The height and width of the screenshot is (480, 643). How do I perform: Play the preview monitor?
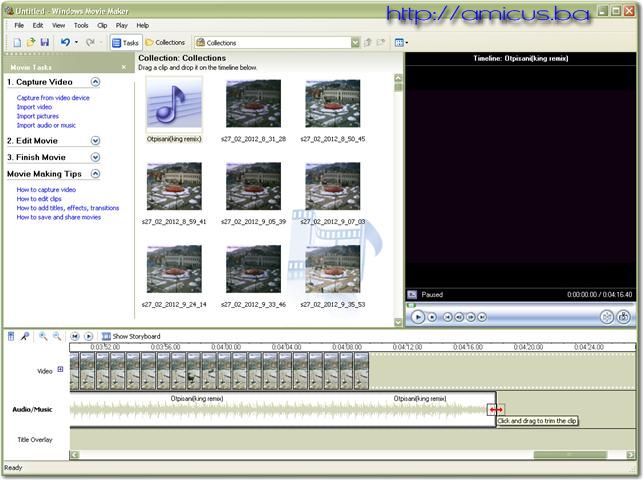(x=418, y=317)
